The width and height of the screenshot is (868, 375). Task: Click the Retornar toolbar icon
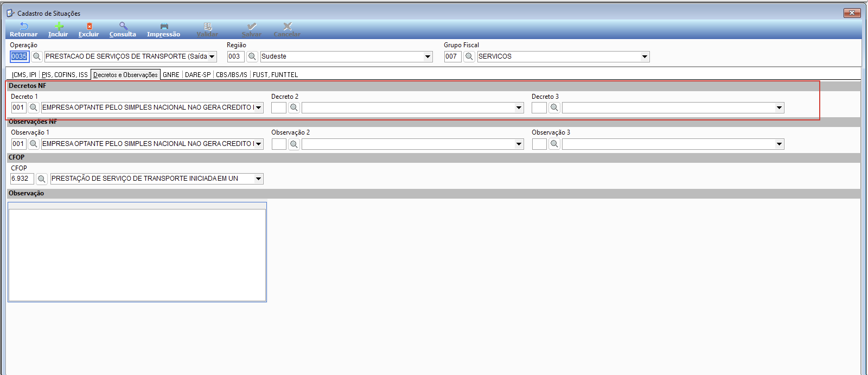coord(24,26)
